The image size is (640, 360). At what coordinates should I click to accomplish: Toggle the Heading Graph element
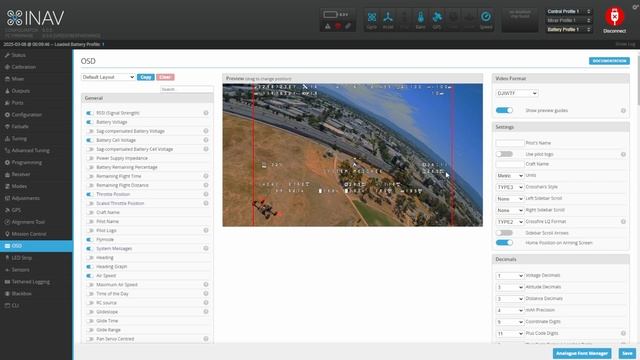coord(90,267)
